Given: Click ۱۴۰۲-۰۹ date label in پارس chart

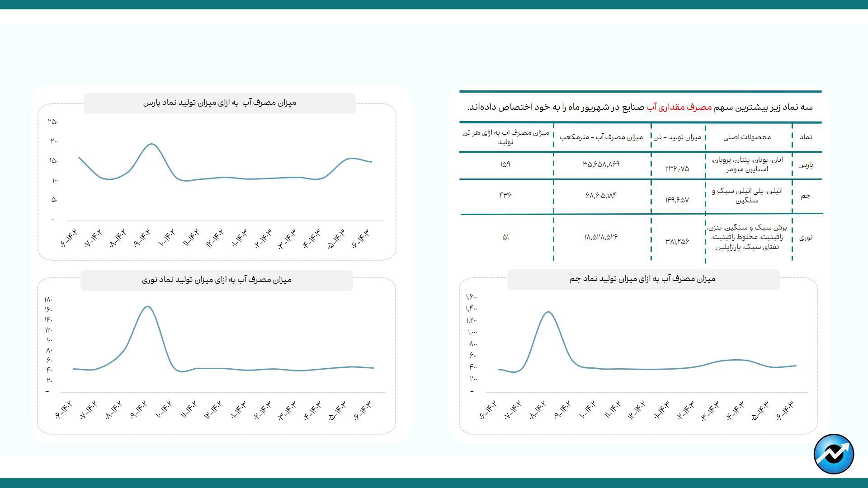Looking at the screenshot, I should pyautogui.click(x=142, y=238).
